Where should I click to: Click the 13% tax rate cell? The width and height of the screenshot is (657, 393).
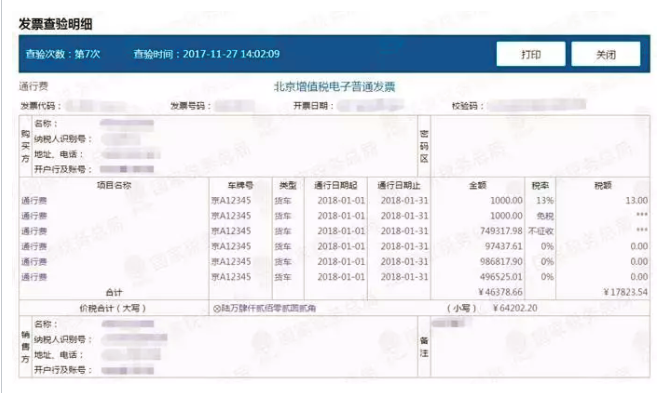point(545,201)
